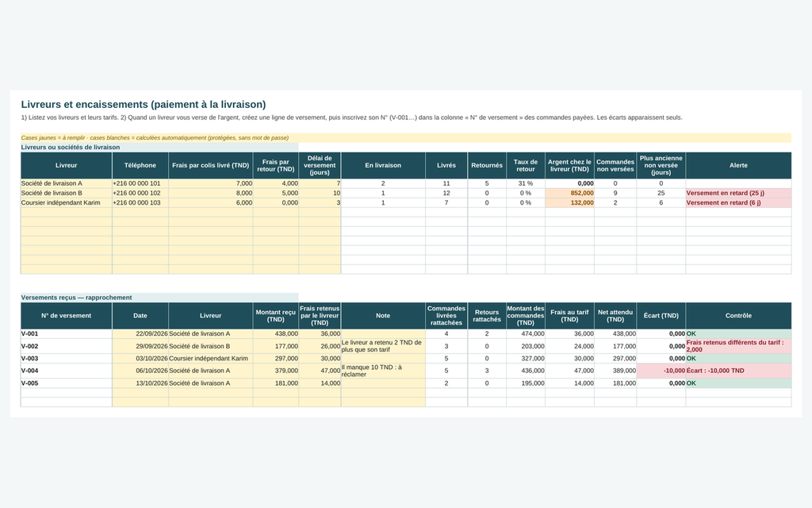Screen dimensions: 812x508
Task: Select payment number 'V-001'
Action: 67,334
